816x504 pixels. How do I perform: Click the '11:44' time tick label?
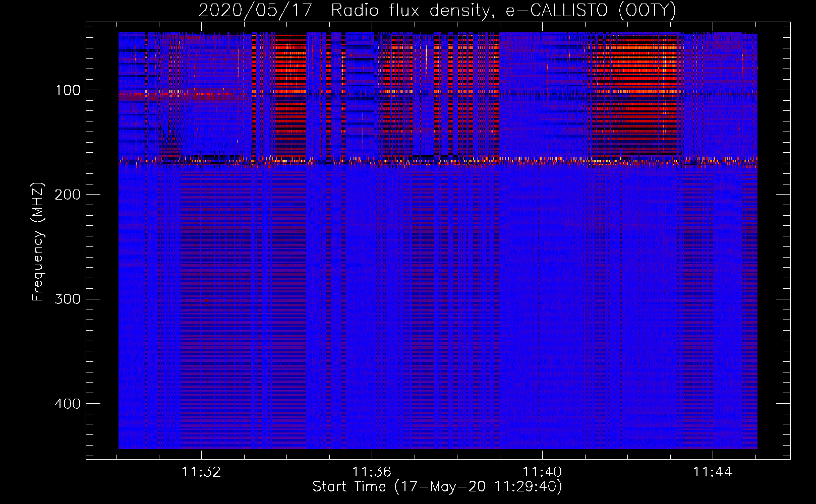[713, 472]
